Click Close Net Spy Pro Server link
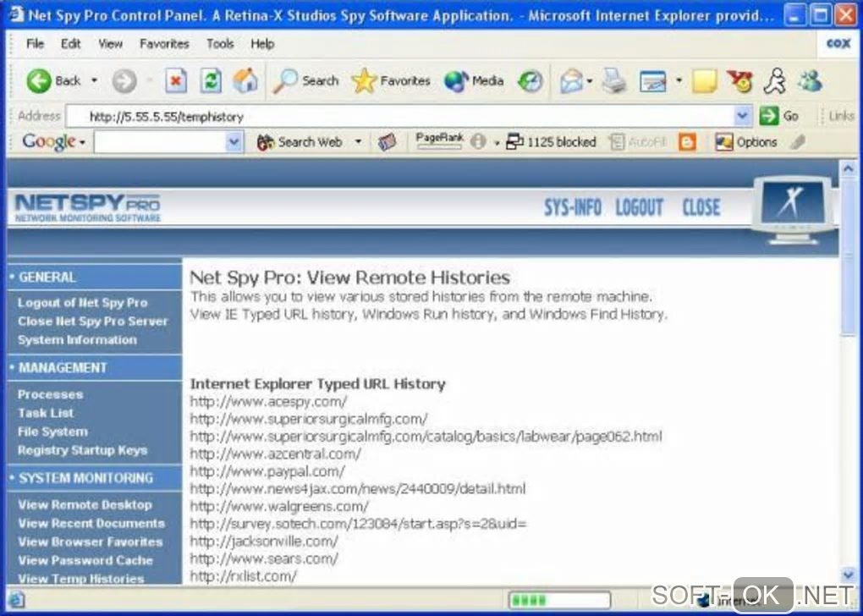Screen dimensions: 863x616 [92, 322]
